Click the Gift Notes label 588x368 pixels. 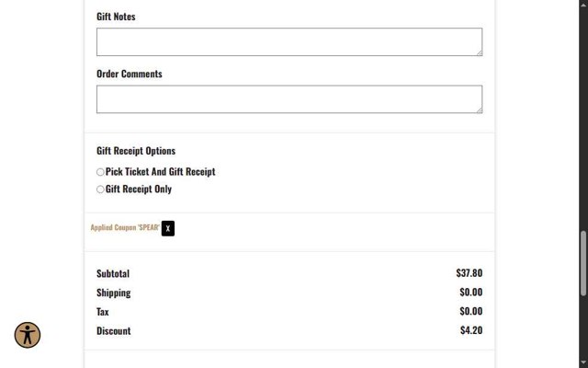tap(116, 17)
